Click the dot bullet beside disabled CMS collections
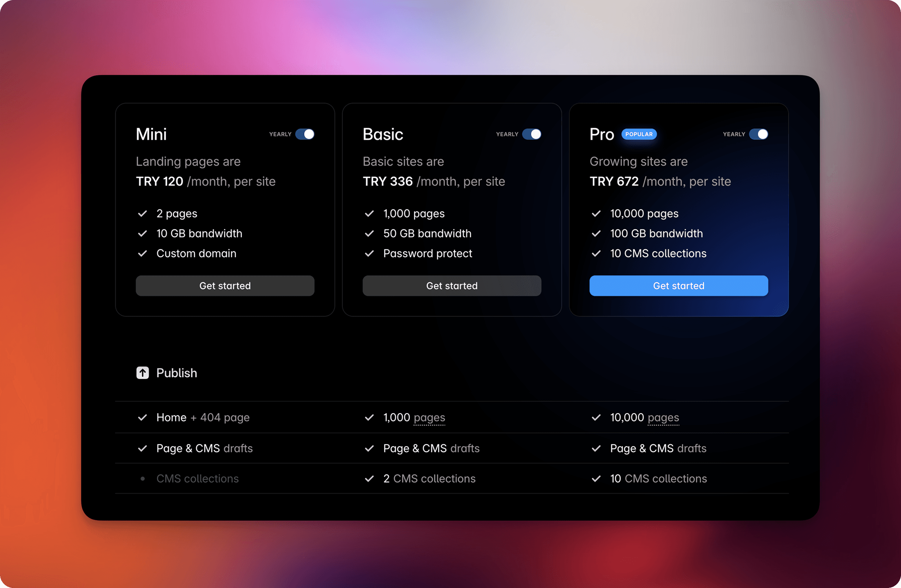The height and width of the screenshot is (588, 901). click(142, 479)
